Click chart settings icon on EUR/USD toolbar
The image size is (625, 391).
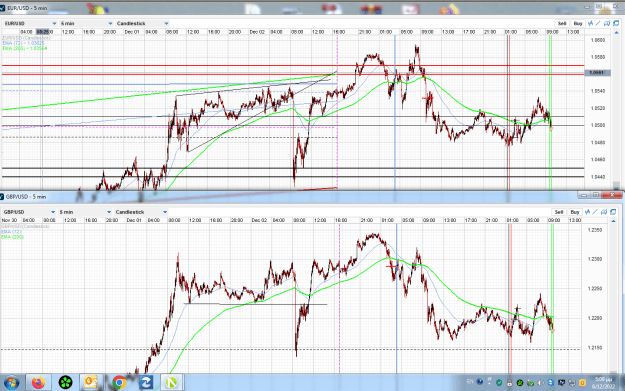(x=607, y=24)
